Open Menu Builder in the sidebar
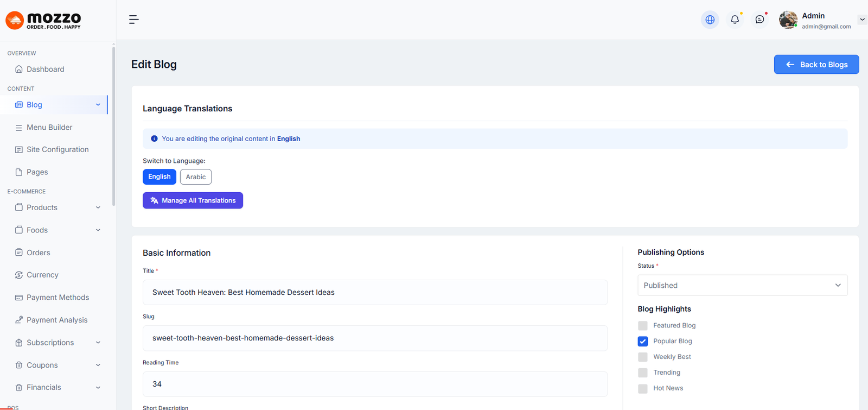868x410 pixels. (49, 128)
